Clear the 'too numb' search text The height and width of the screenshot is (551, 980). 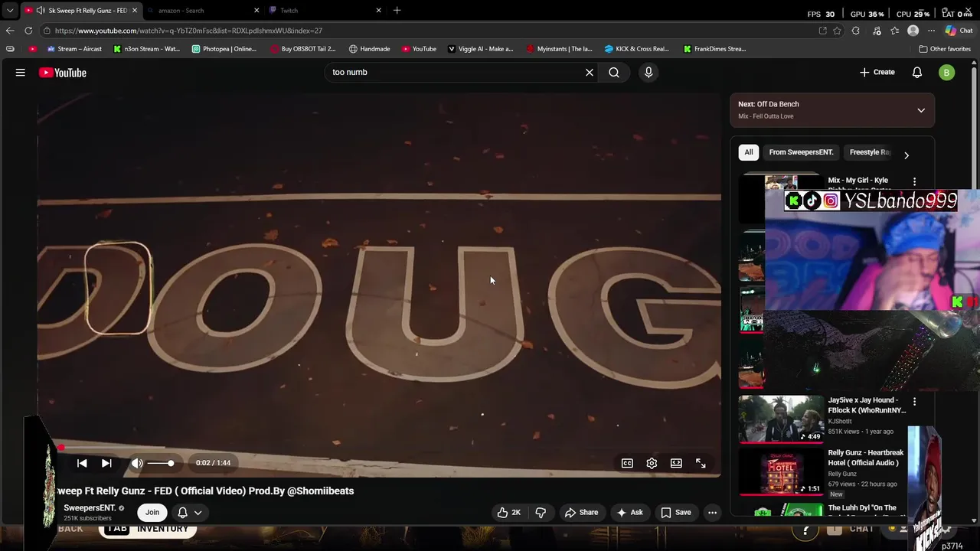[590, 73]
